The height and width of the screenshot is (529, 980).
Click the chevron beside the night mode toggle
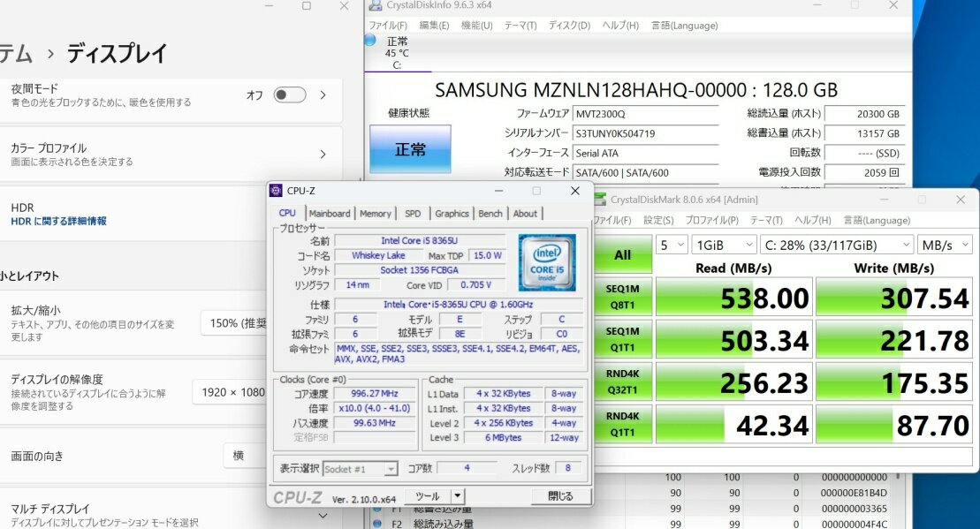(323, 95)
